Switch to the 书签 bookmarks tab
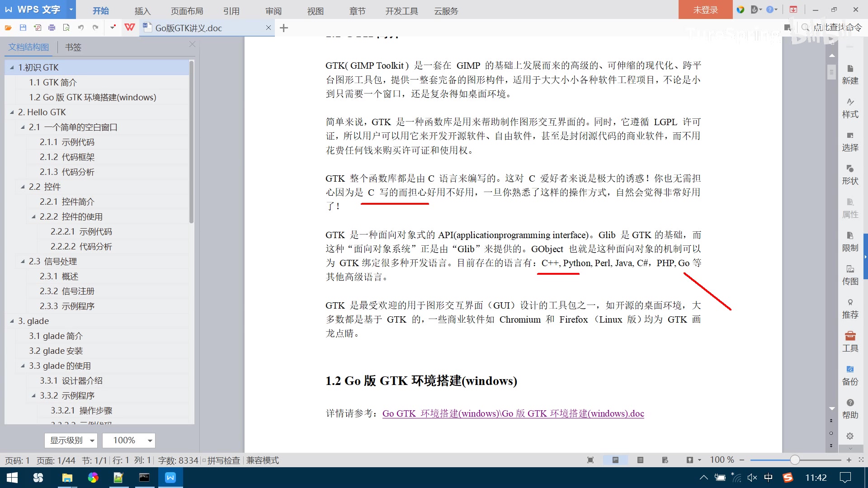The height and width of the screenshot is (488, 868). (x=73, y=47)
